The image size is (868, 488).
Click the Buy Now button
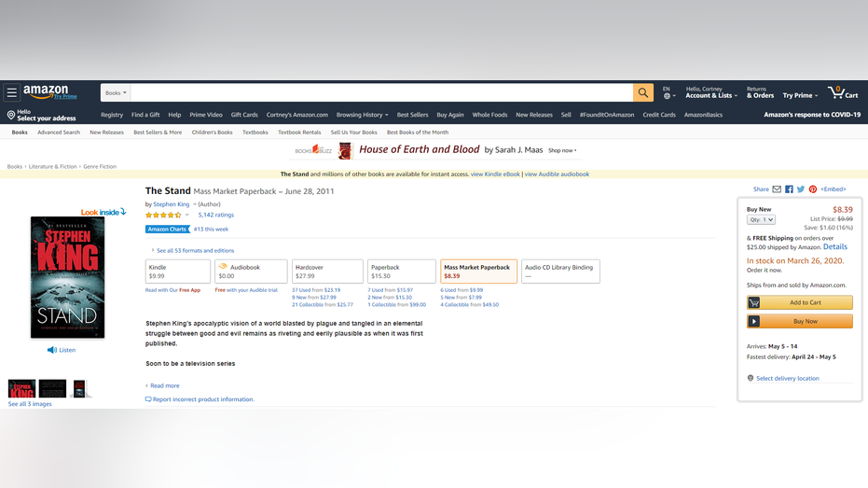[x=799, y=321]
